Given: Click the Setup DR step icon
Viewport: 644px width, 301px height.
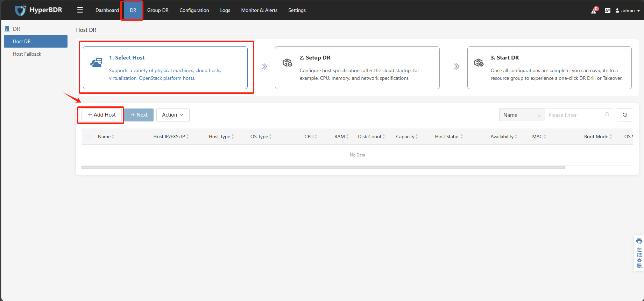Looking at the screenshot, I should click(x=288, y=63).
